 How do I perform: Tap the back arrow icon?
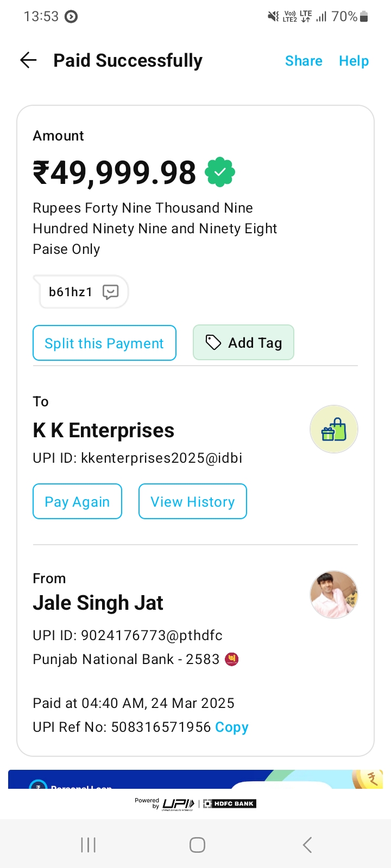(x=28, y=60)
